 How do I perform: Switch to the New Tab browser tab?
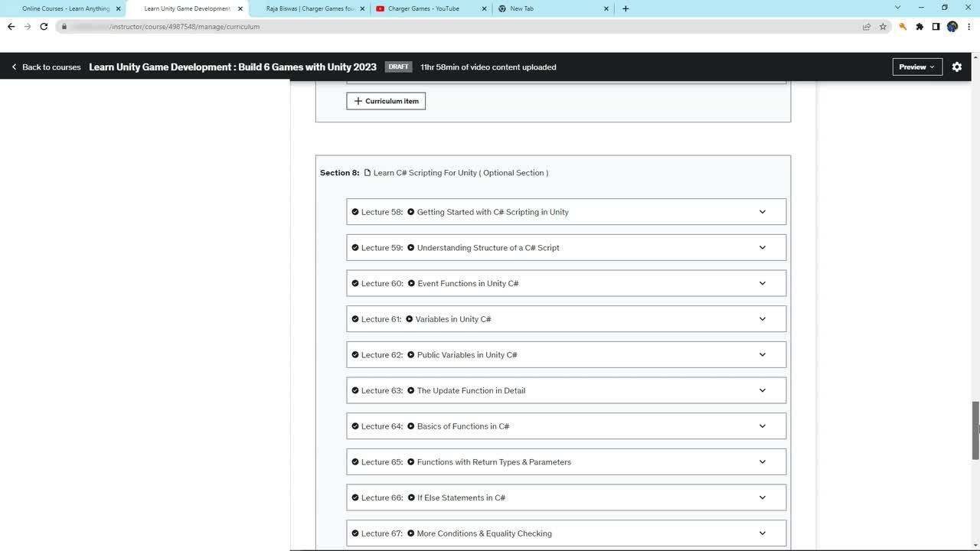pos(553,8)
